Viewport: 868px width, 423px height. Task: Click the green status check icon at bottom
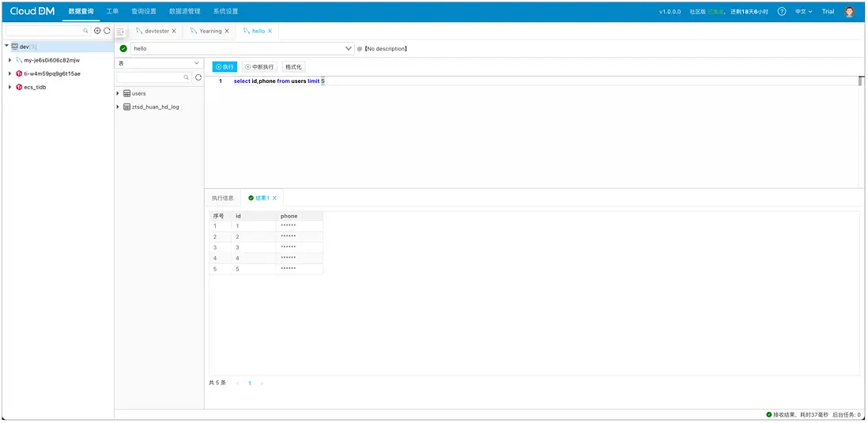(769, 414)
